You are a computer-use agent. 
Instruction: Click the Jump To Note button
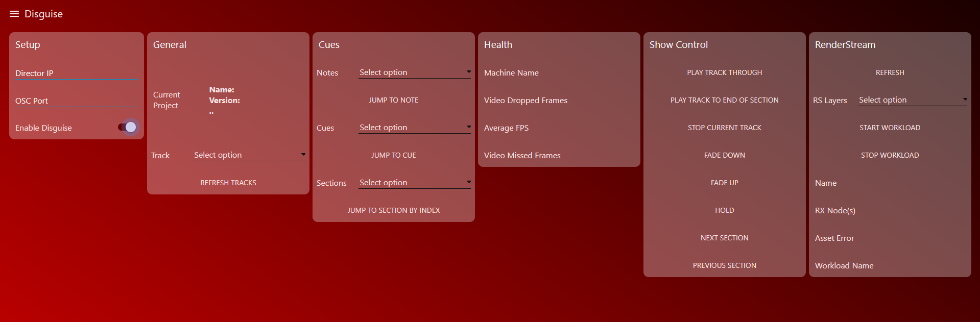click(394, 100)
